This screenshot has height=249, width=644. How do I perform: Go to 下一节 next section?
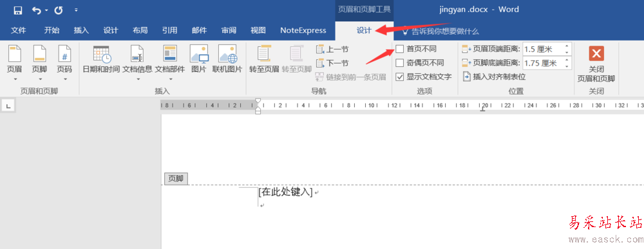pyautogui.click(x=332, y=63)
